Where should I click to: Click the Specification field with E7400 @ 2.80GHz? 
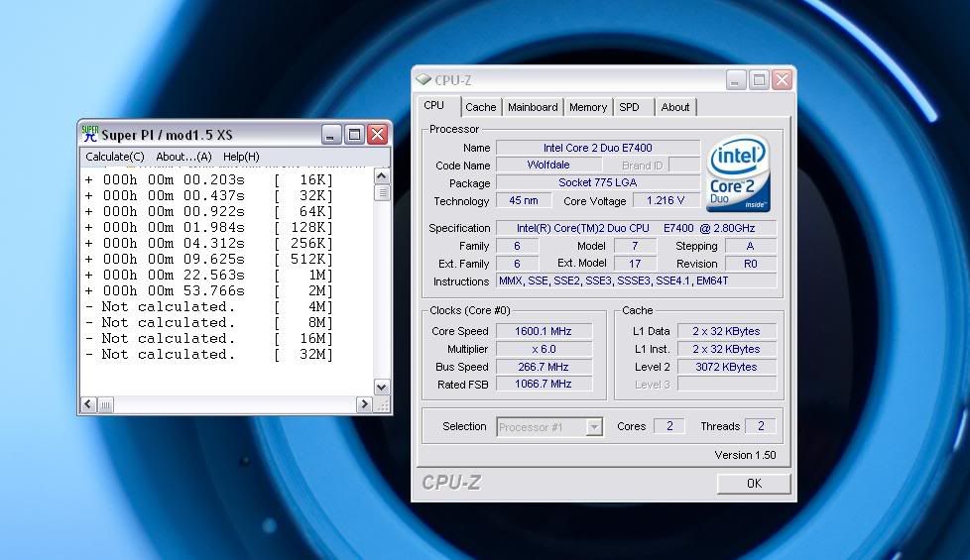[636, 228]
